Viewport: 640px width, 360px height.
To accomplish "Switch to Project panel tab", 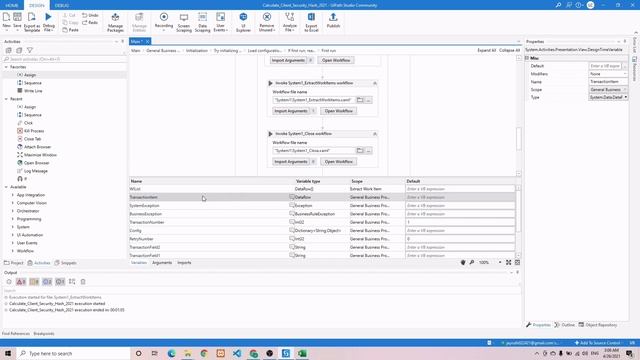I will point(14,263).
